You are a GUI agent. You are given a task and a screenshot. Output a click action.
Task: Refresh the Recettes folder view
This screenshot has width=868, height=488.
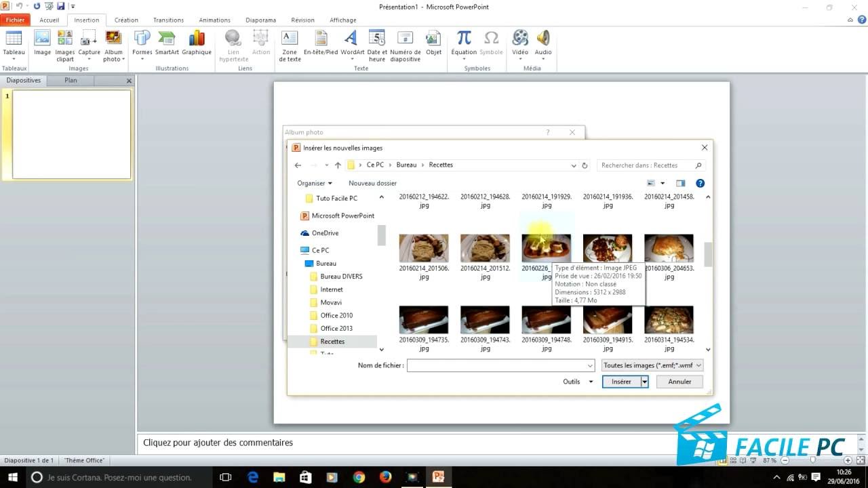coord(585,165)
